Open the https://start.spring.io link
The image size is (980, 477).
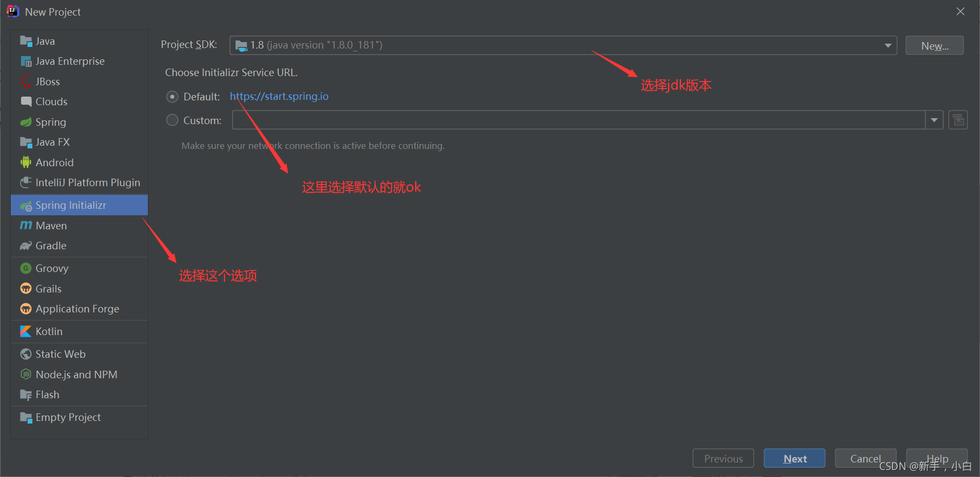point(279,96)
